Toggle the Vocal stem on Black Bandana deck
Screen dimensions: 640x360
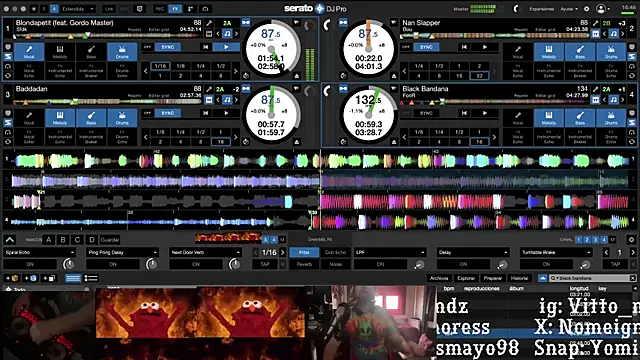pyautogui.click(x=518, y=118)
